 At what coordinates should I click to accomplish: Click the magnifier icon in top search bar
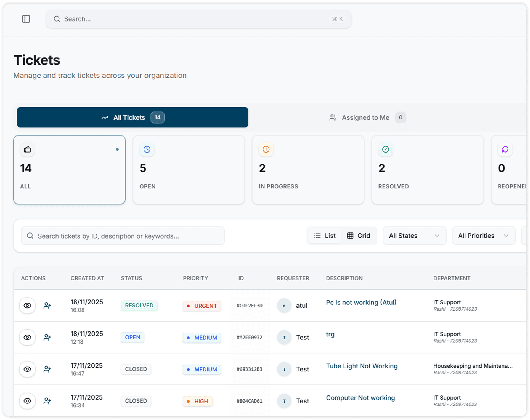tap(57, 19)
